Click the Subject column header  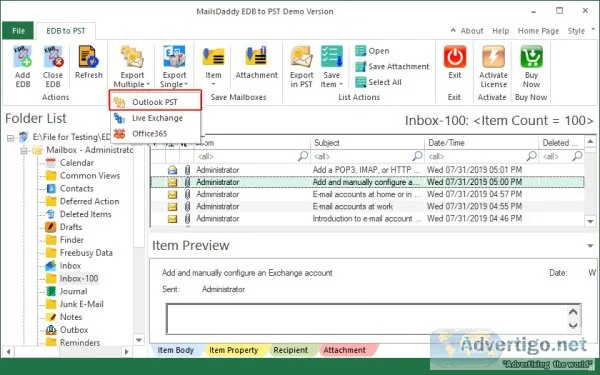click(x=367, y=143)
